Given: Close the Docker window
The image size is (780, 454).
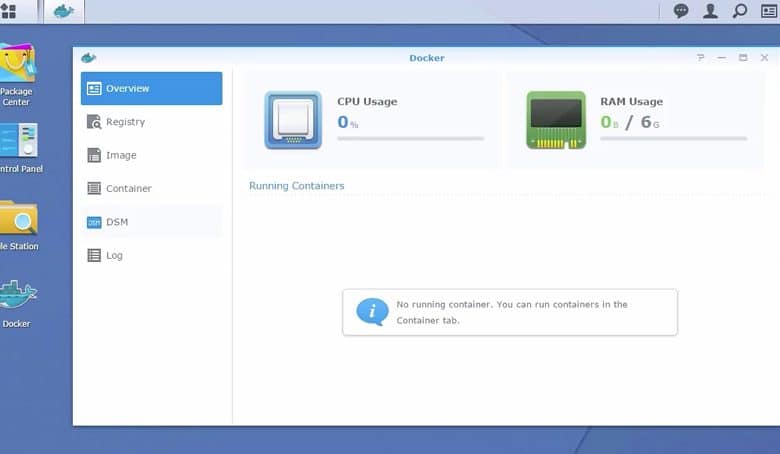Looking at the screenshot, I should coord(765,58).
